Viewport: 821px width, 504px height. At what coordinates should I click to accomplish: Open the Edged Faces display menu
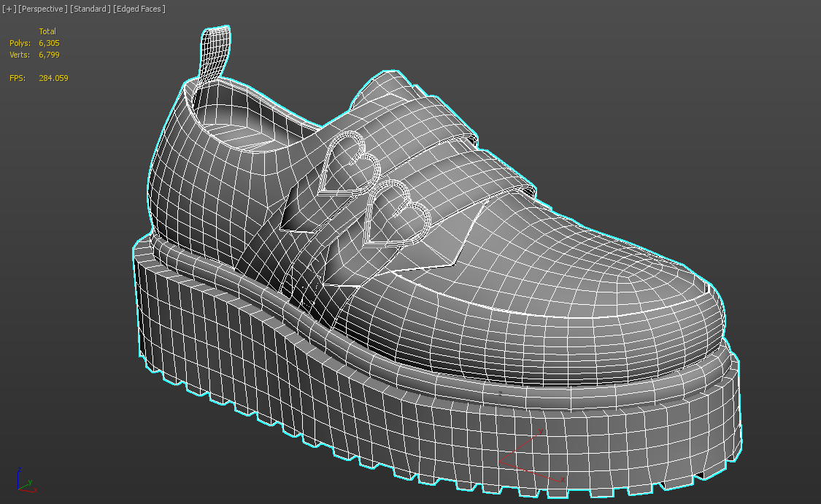point(139,9)
